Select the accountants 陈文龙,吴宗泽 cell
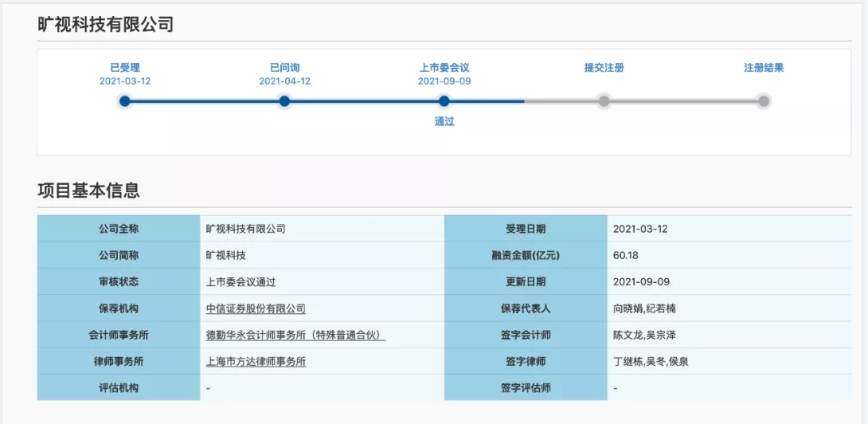868x424 pixels. [x=729, y=336]
